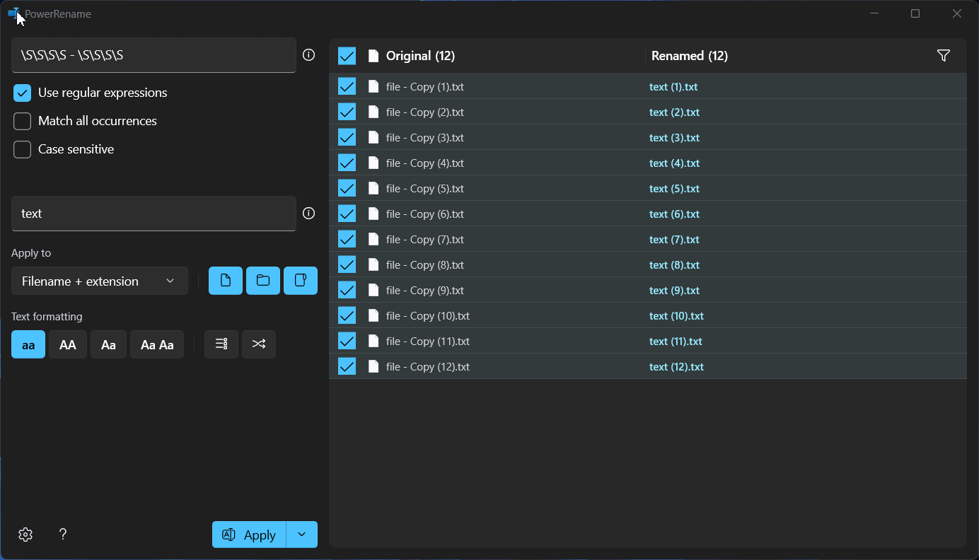
Task: Select the file - Copy (7).txt row
Action: pos(648,240)
